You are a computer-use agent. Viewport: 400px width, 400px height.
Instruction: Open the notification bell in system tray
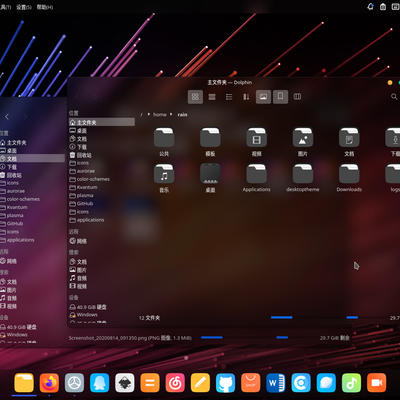370,7
